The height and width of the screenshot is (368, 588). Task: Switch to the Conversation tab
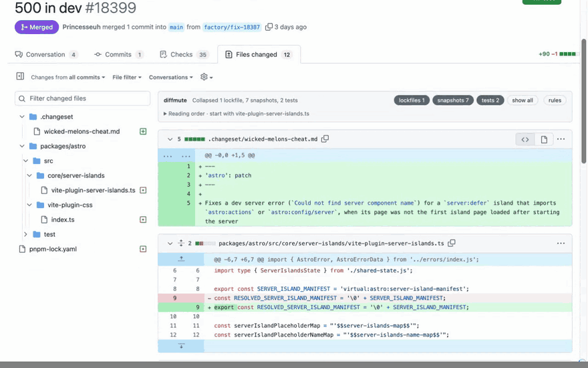46,54
